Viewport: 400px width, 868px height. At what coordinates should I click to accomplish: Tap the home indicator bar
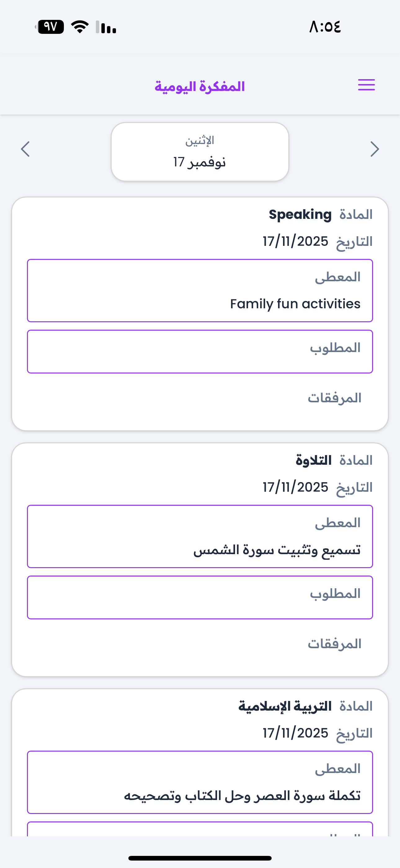coord(200,858)
